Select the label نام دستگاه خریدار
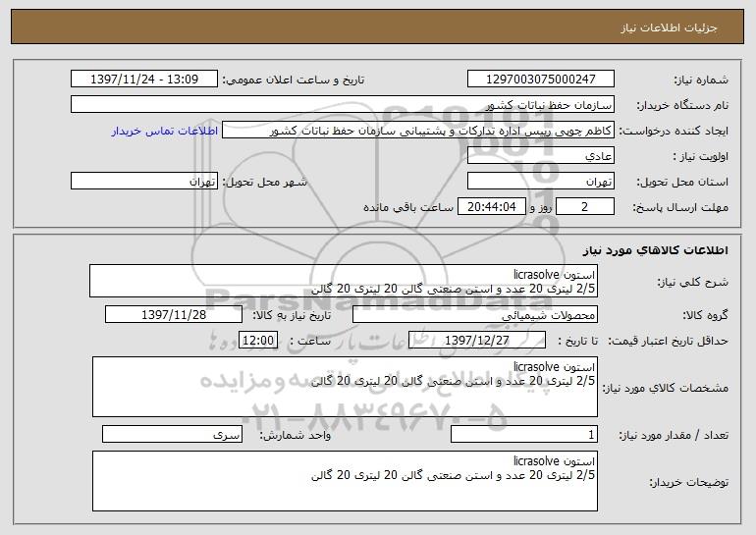 682,105
